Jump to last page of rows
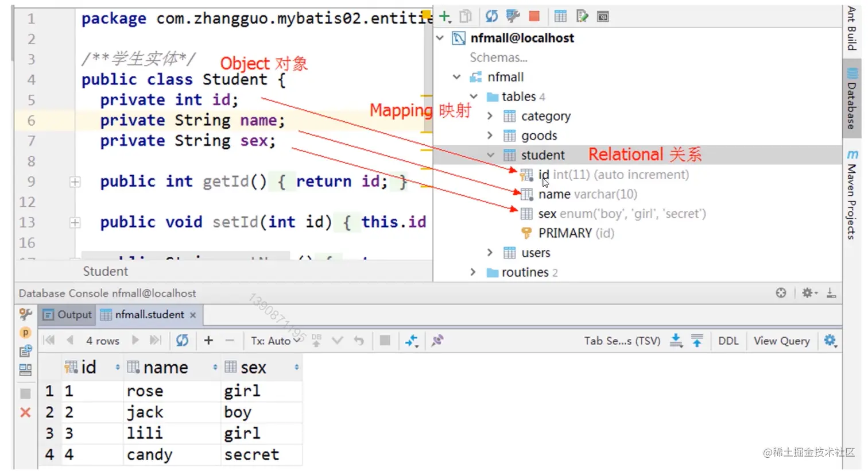The image size is (868, 471). coord(155,340)
